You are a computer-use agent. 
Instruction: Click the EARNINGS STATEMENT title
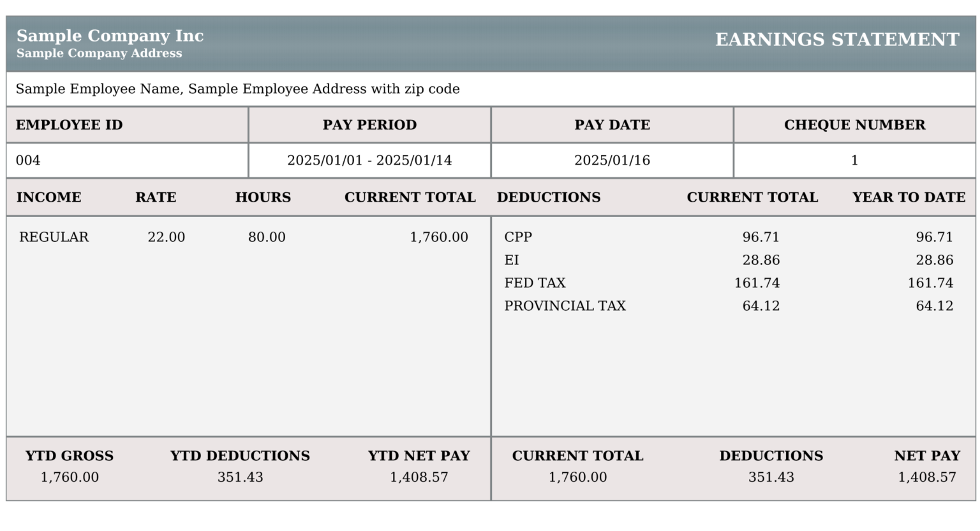click(x=836, y=40)
